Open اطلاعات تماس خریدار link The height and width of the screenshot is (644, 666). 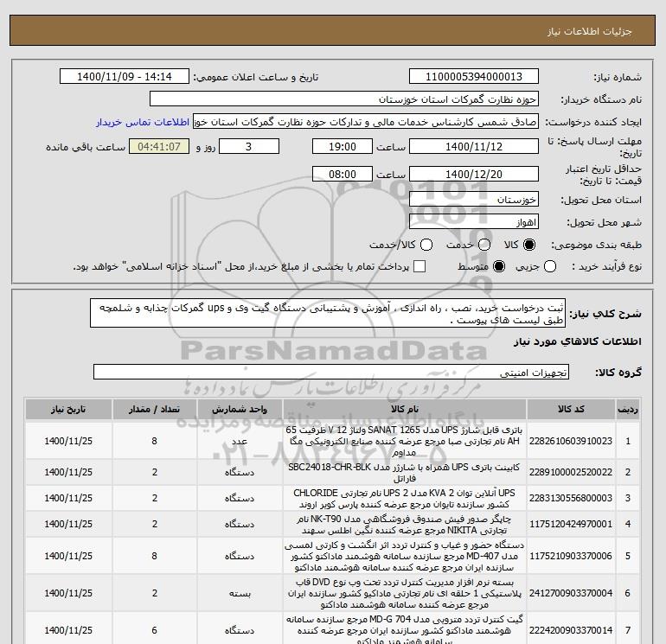[143, 122]
